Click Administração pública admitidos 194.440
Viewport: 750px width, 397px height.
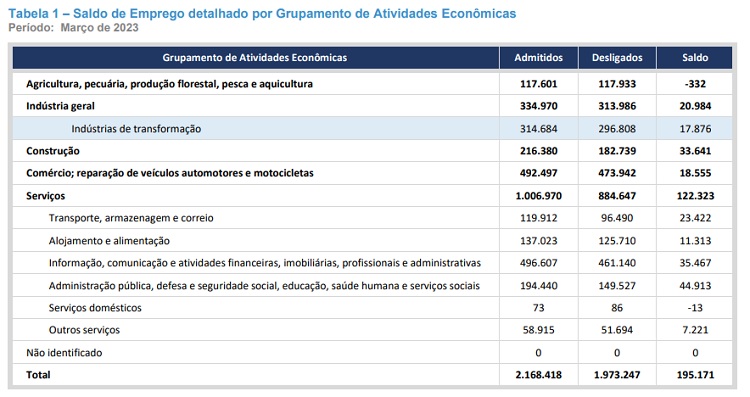tap(539, 286)
